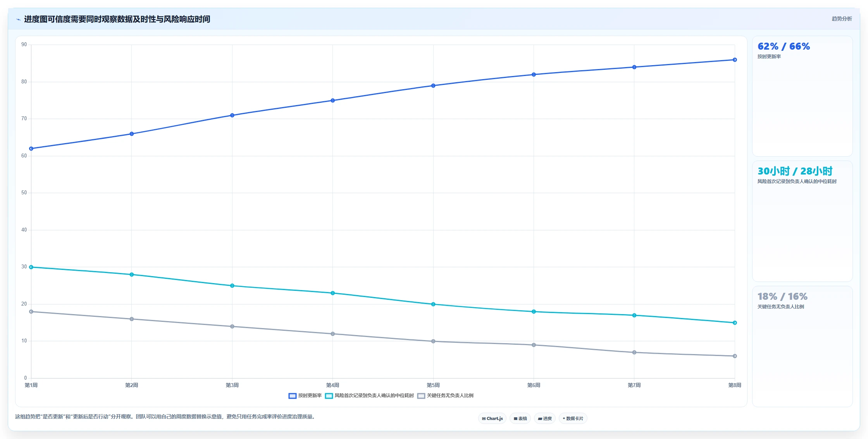Click the 风险首次记录到负责人确认的中位耗时 caption in the second card

[x=797, y=181]
